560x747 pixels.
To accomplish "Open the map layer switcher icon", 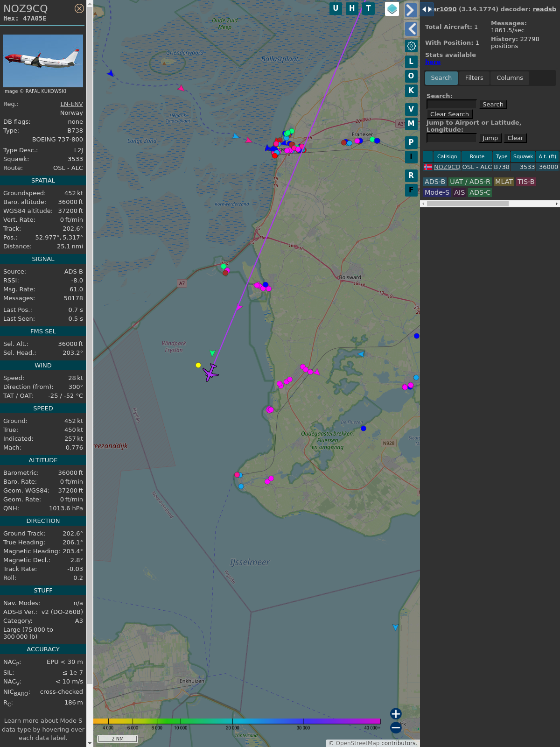I will tap(392, 9).
